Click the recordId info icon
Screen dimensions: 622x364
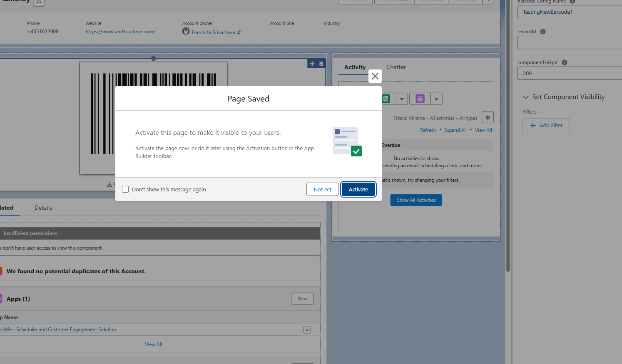tap(542, 32)
